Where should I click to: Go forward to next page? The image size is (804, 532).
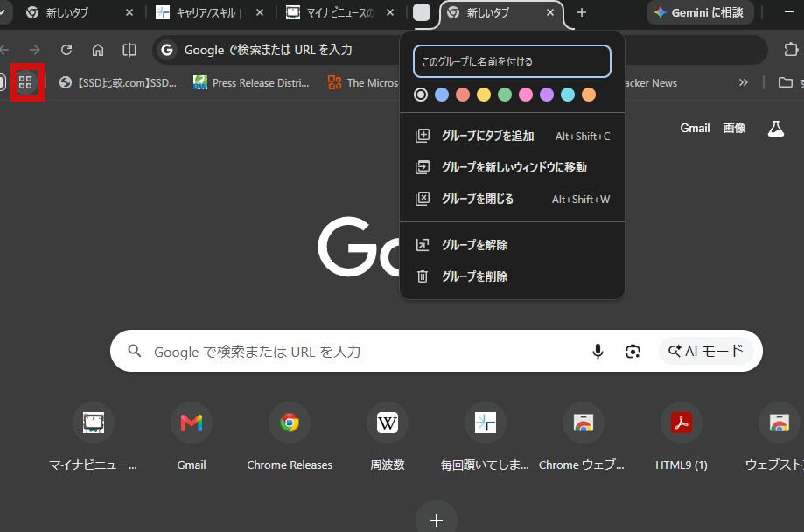(34, 50)
